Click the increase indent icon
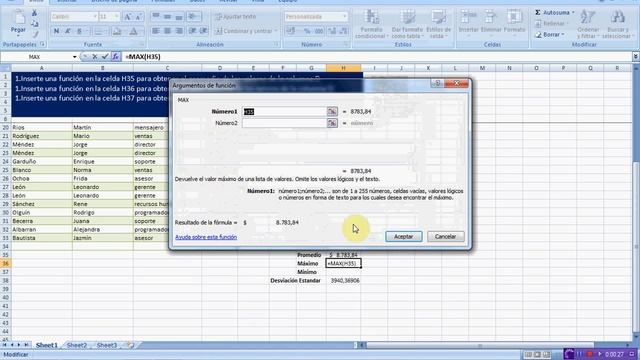 point(204,31)
